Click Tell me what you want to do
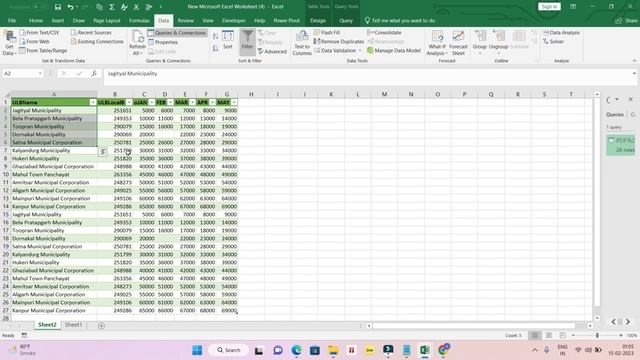Screen dimensions: 640x360 (x=400, y=20)
